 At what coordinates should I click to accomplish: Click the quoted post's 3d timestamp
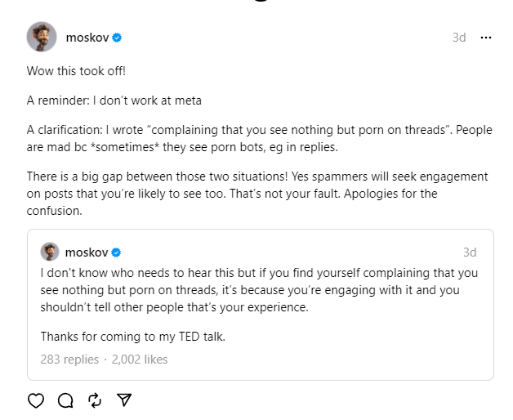(x=470, y=252)
